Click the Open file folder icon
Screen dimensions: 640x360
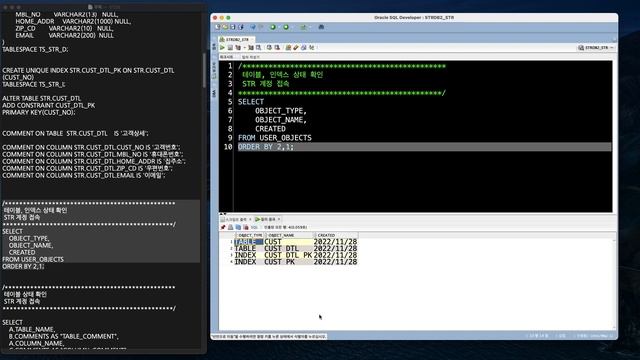pyautogui.click(x=225, y=27)
